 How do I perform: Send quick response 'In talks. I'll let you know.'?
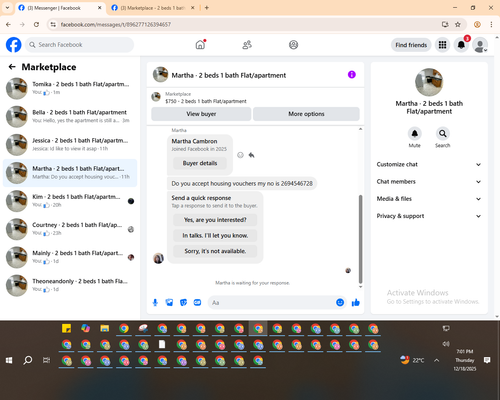pyautogui.click(x=215, y=235)
